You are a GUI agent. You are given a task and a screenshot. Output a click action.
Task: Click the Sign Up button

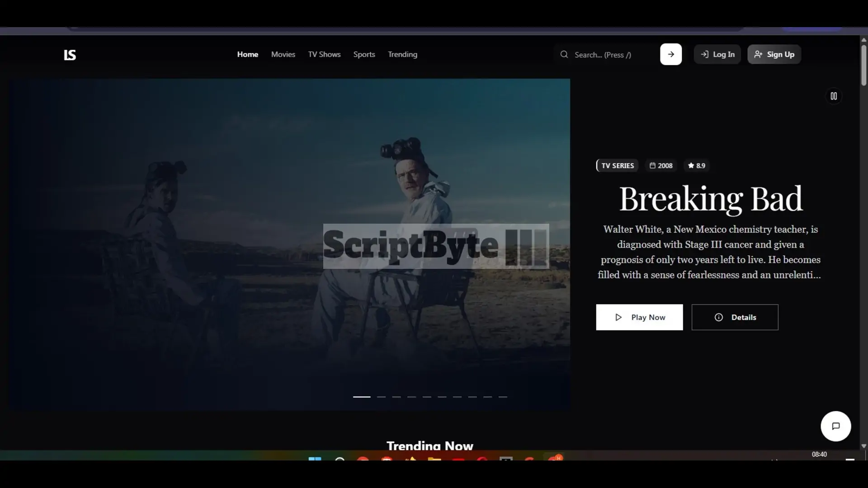click(774, 54)
